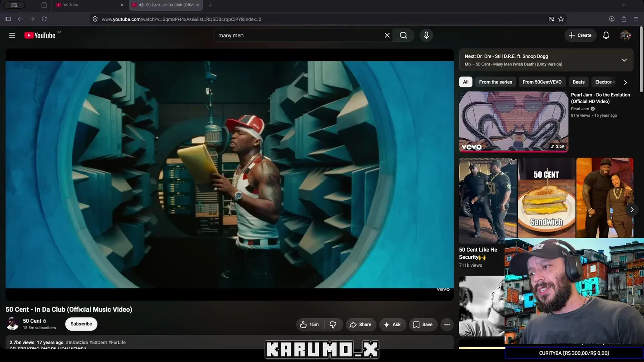Open the tab groups icon in tab bar
The width and height of the screenshot is (644, 362).
[44, 5]
